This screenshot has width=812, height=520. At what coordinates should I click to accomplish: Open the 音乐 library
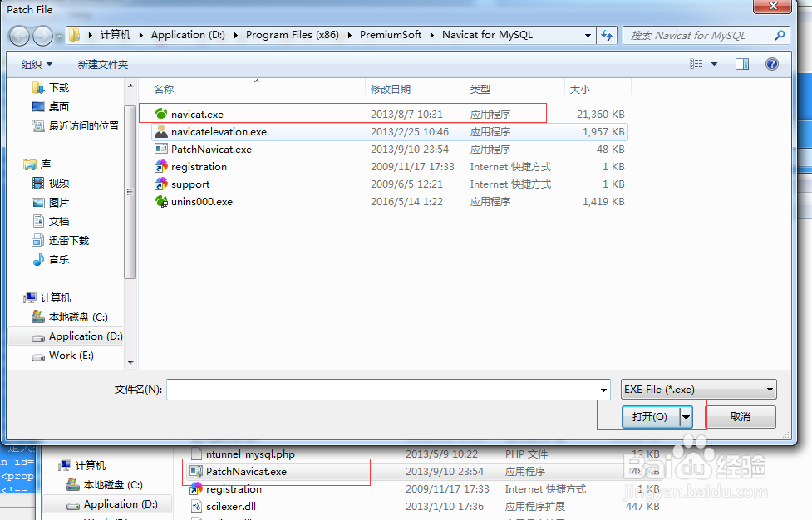tap(58, 260)
